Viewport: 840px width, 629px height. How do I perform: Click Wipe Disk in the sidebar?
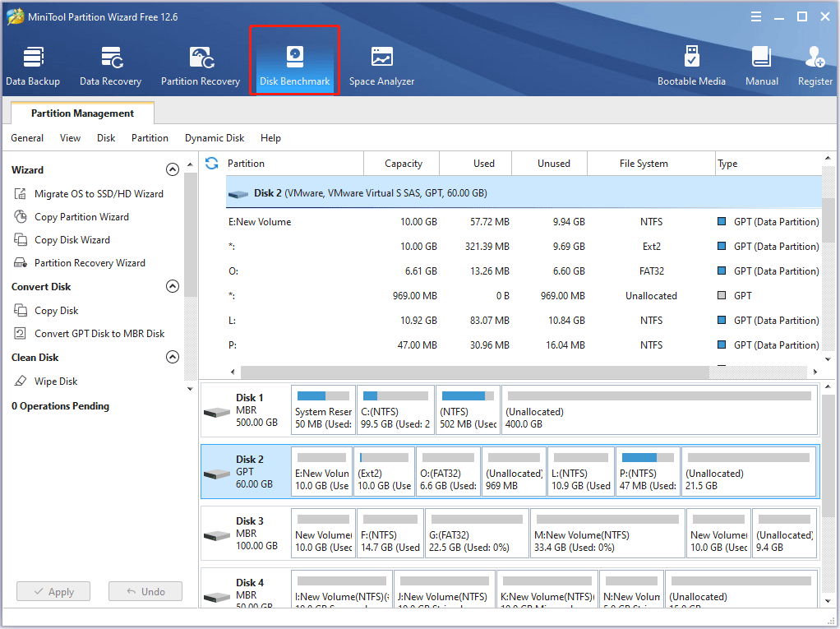56,382
